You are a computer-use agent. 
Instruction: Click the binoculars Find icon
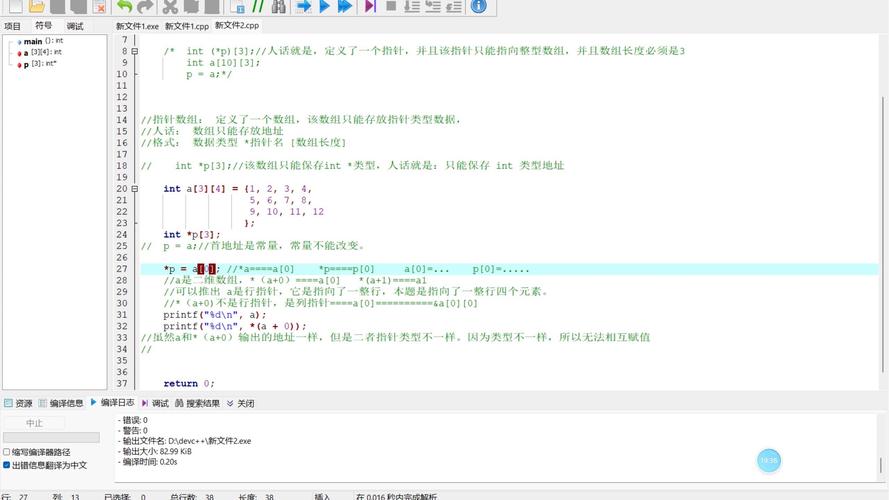click(x=279, y=6)
